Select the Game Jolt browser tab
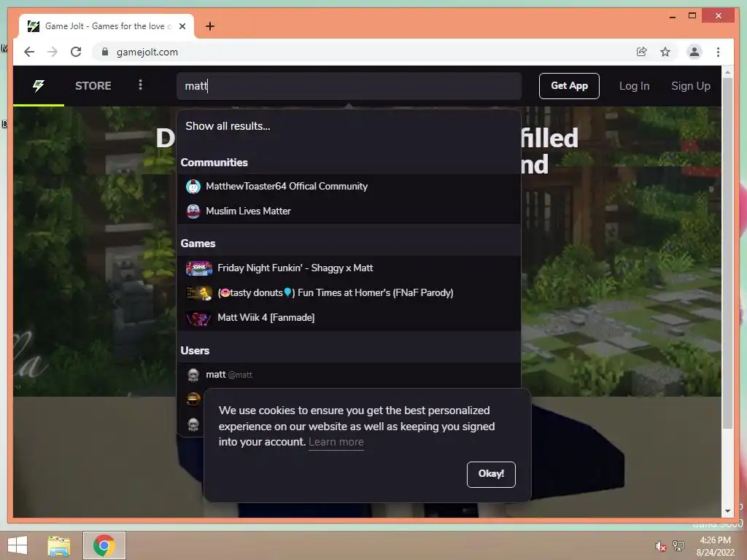The height and width of the screenshot is (560, 747). point(107,26)
